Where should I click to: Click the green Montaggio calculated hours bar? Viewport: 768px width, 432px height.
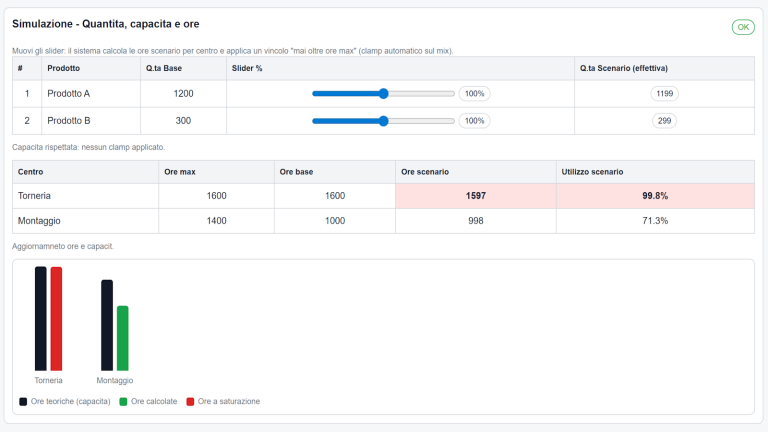(123, 338)
